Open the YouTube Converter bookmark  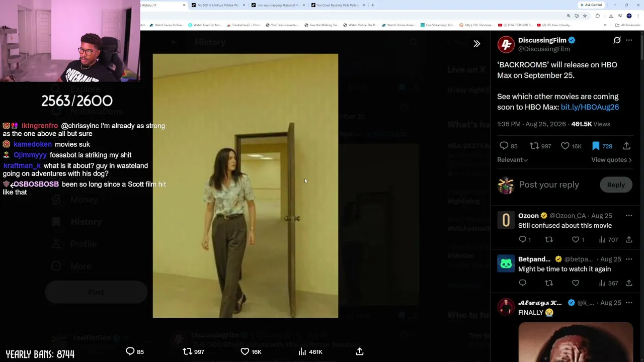click(x=282, y=25)
